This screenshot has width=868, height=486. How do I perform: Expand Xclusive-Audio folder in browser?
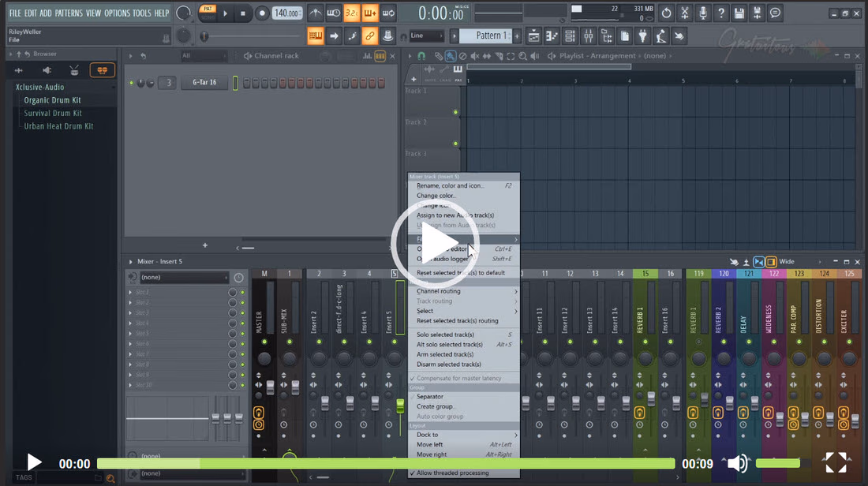pyautogui.click(x=40, y=88)
